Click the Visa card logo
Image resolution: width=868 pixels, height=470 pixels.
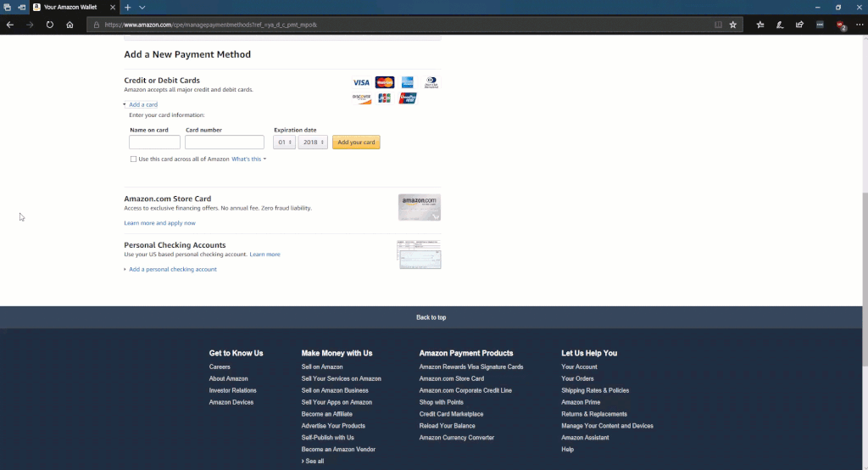pos(361,82)
